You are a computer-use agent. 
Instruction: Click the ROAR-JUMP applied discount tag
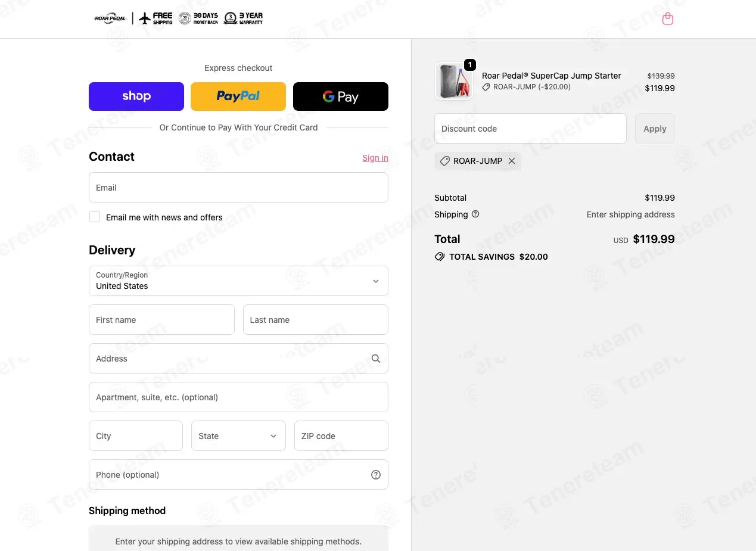(x=478, y=161)
